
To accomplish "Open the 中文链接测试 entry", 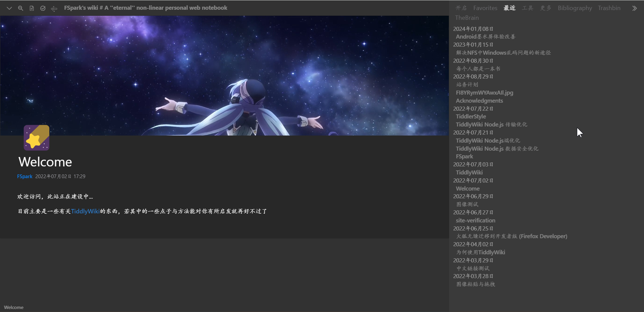I will click(473, 268).
